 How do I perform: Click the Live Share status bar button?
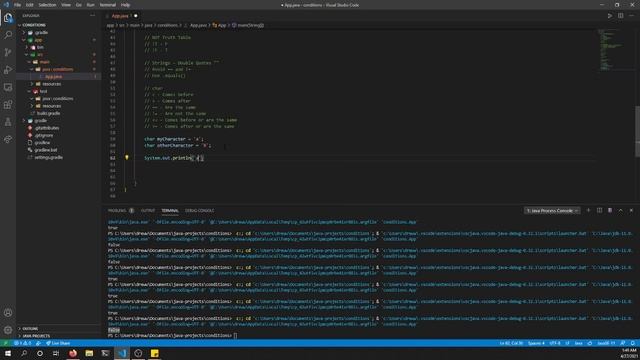pos(58,343)
